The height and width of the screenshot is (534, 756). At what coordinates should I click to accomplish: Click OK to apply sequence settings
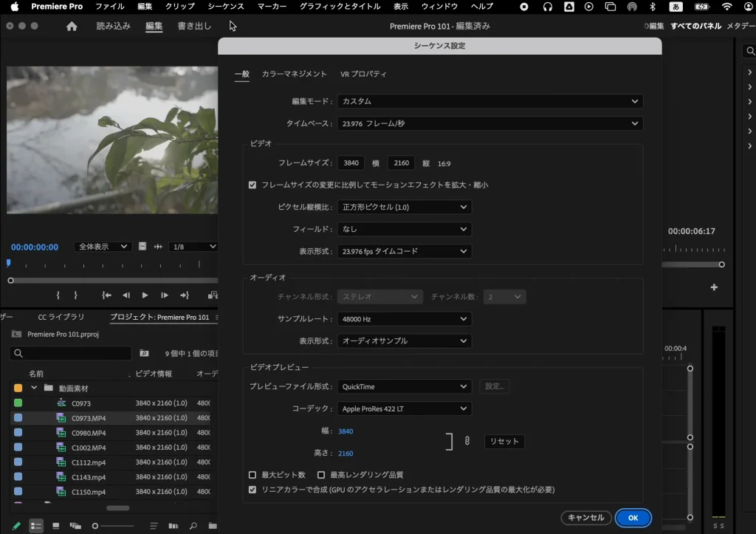coord(633,518)
